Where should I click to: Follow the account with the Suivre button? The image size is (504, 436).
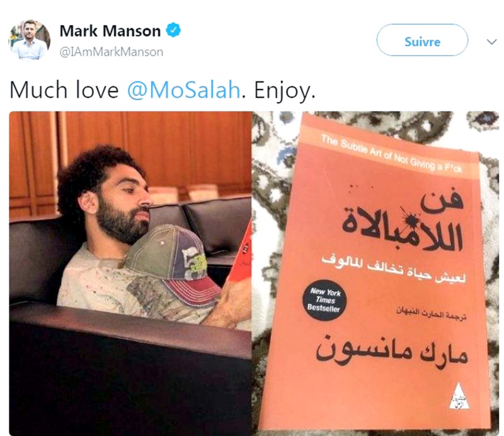[x=422, y=40]
